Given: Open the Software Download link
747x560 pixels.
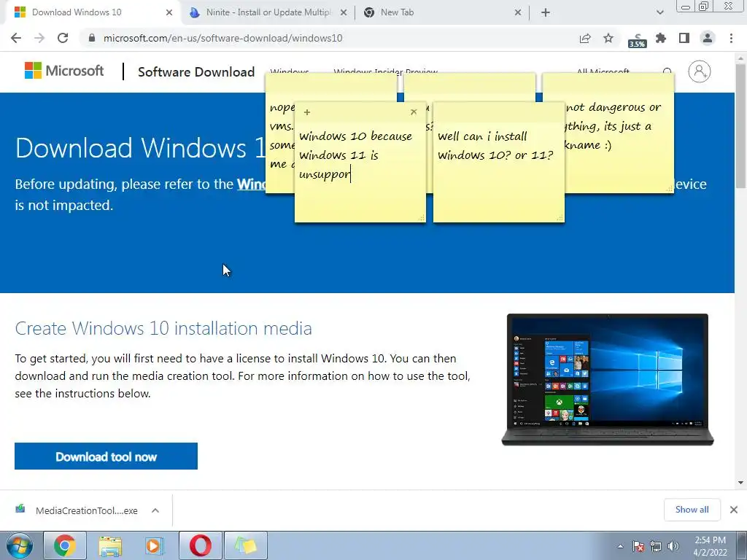Looking at the screenshot, I should [x=196, y=72].
